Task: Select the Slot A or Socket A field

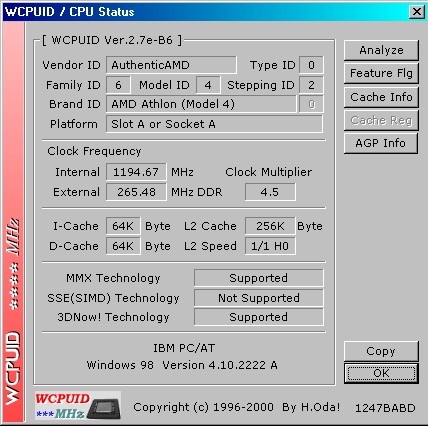Action: pos(214,124)
